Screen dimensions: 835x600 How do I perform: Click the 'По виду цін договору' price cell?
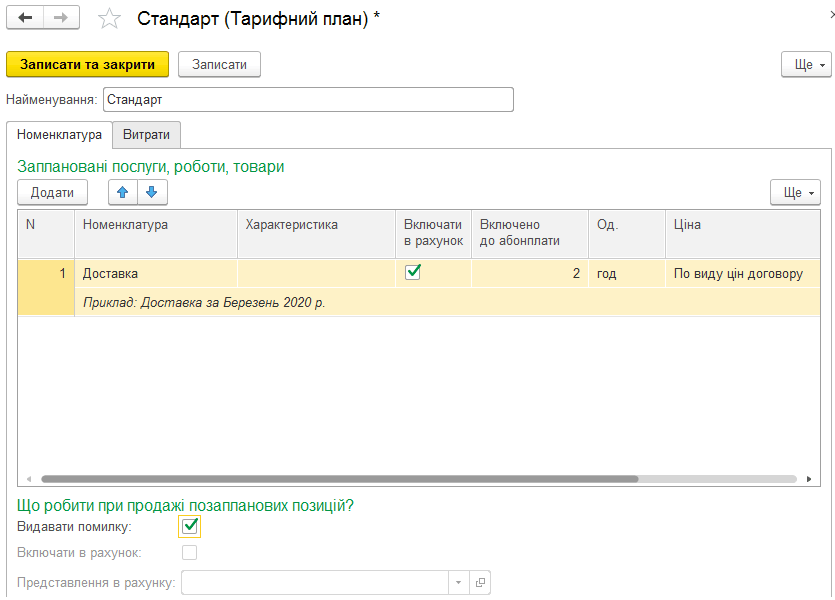pos(742,274)
